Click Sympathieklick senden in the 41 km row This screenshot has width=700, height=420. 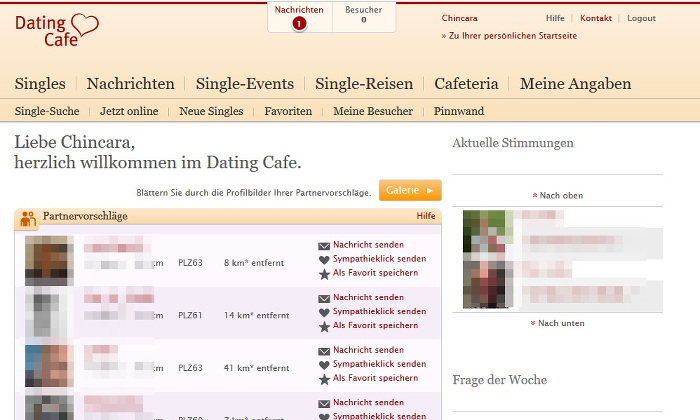point(379,364)
